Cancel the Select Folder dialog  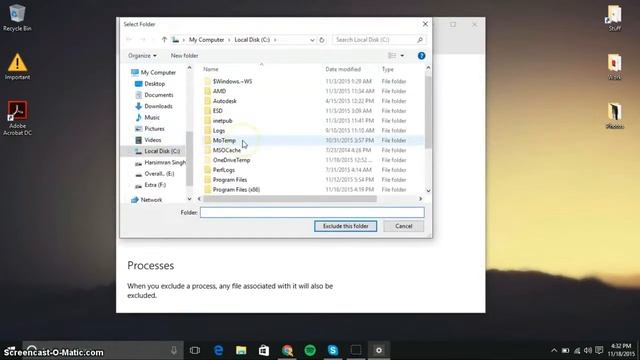[x=403, y=226]
